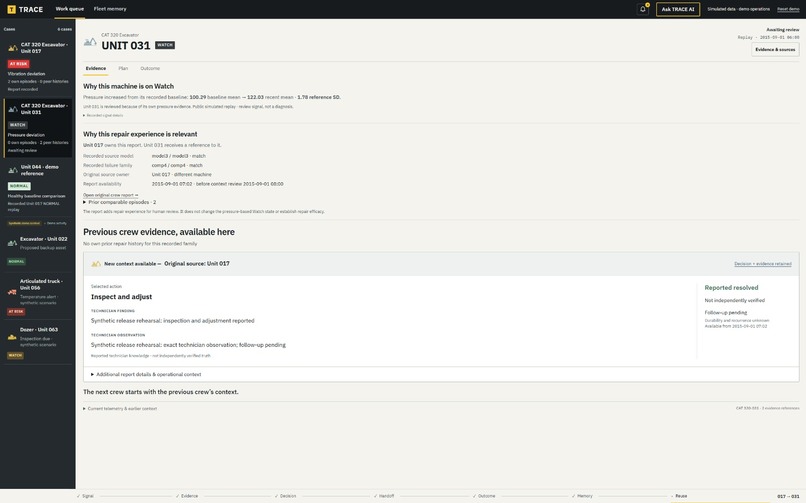The width and height of the screenshot is (806, 503).
Task: Click the Awaiting review status at top right
Action: 782,30
